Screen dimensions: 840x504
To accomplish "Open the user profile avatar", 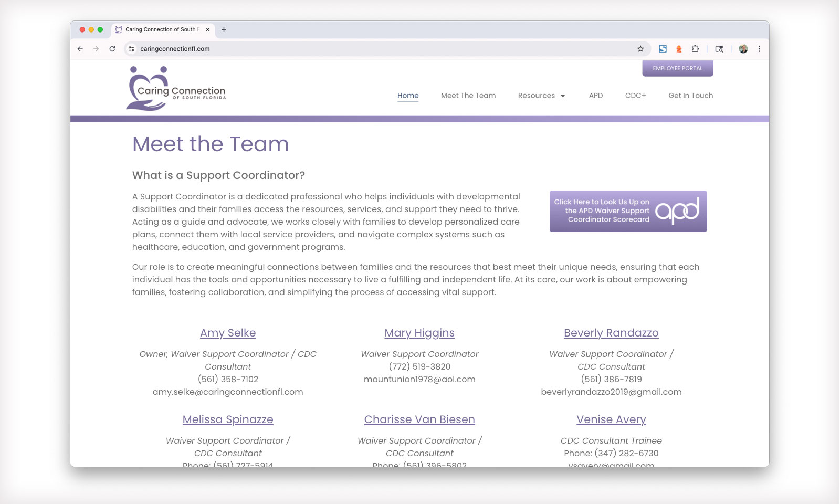I will (x=743, y=49).
